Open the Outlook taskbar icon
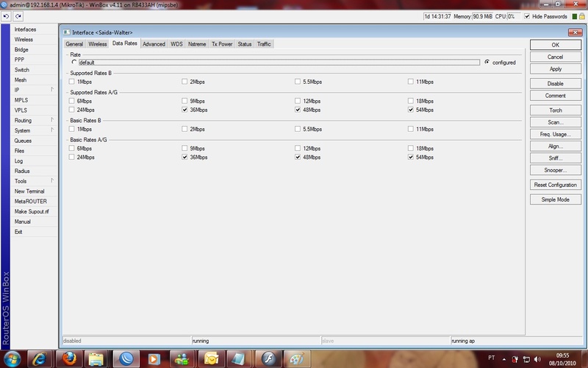Screen dimensions: 588x368 pyautogui.click(x=211, y=359)
